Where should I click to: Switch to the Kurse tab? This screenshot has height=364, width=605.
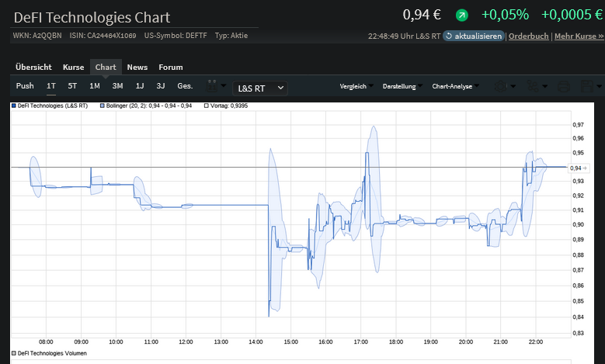tap(73, 68)
